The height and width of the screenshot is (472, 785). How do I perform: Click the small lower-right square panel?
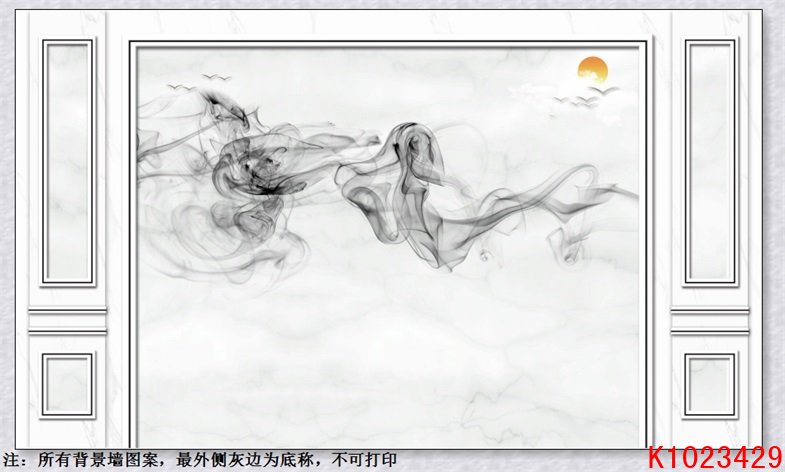click(x=710, y=385)
